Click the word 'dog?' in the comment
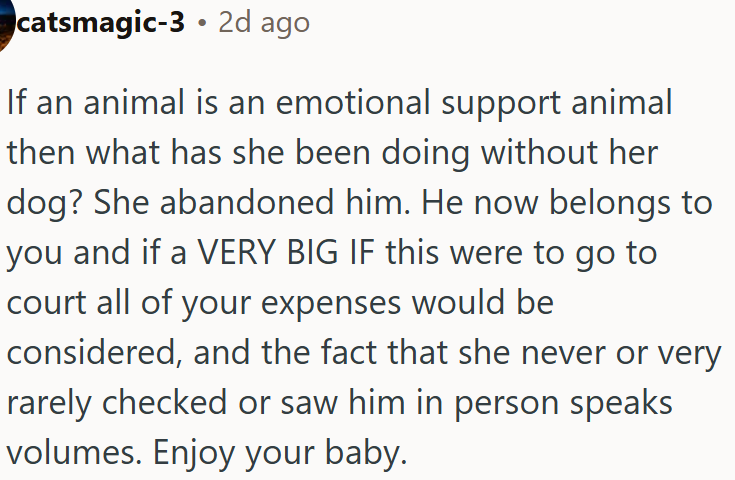Viewport: 735px width, 480px height. [45, 203]
